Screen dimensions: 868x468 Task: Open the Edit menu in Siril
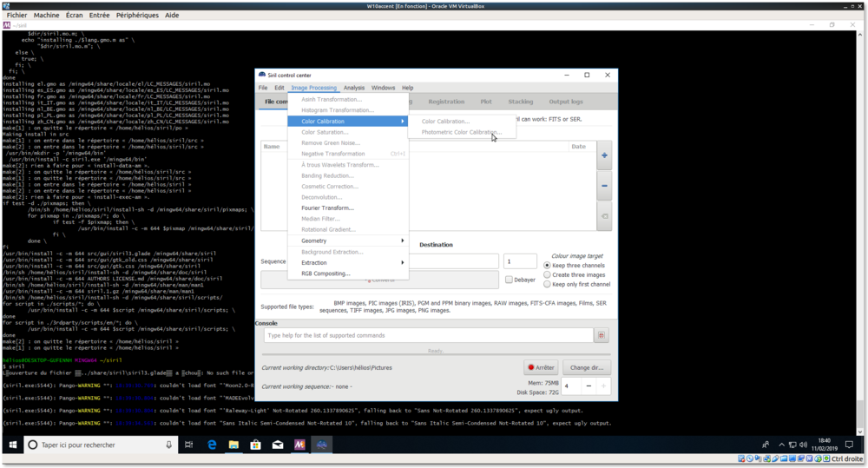pyautogui.click(x=279, y=88)
